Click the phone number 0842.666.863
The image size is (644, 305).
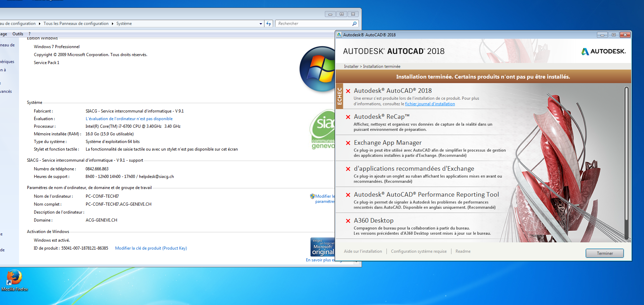point(97,169)
